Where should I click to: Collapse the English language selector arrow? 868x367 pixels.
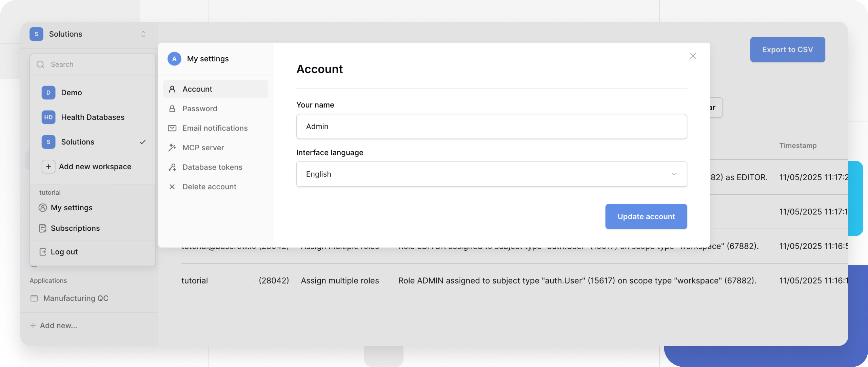click(673, 174)
